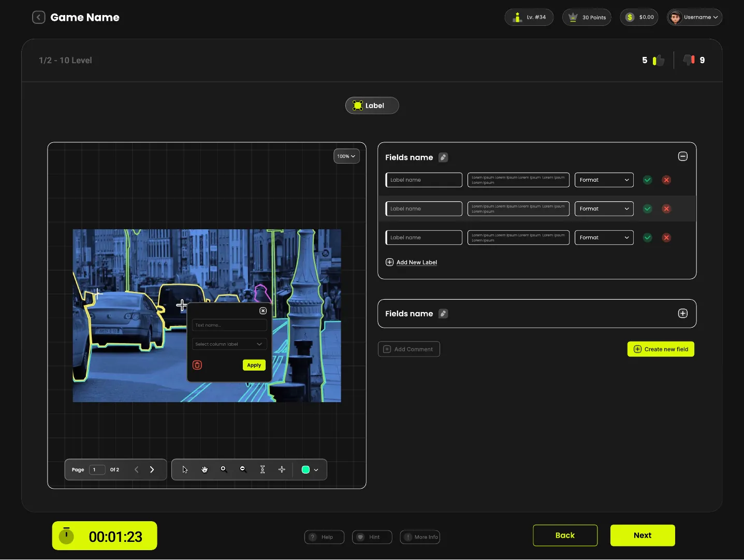Click the 00:01:23 timer
Image resolution: width=744 pixels, height=560 pixels.
[105, 536]
